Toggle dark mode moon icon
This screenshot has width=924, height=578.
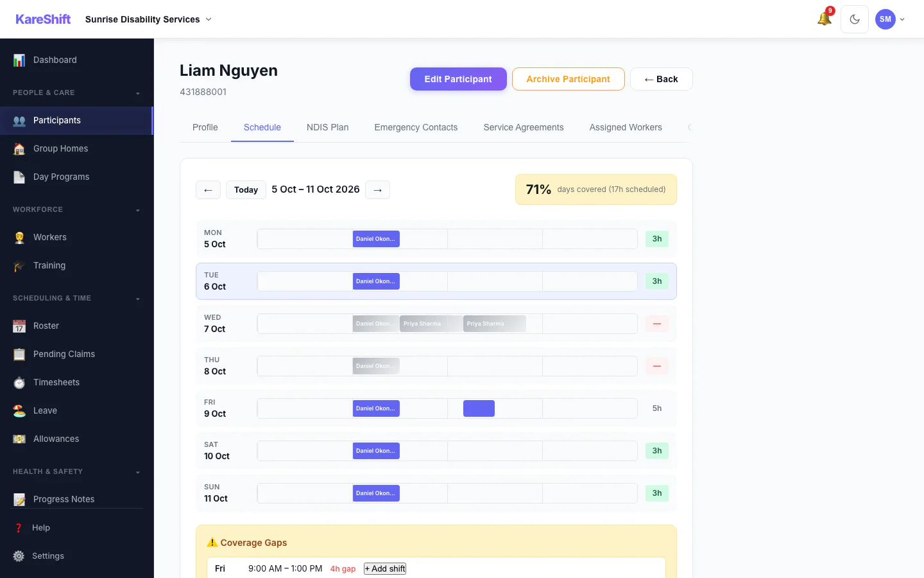point(855,19)
